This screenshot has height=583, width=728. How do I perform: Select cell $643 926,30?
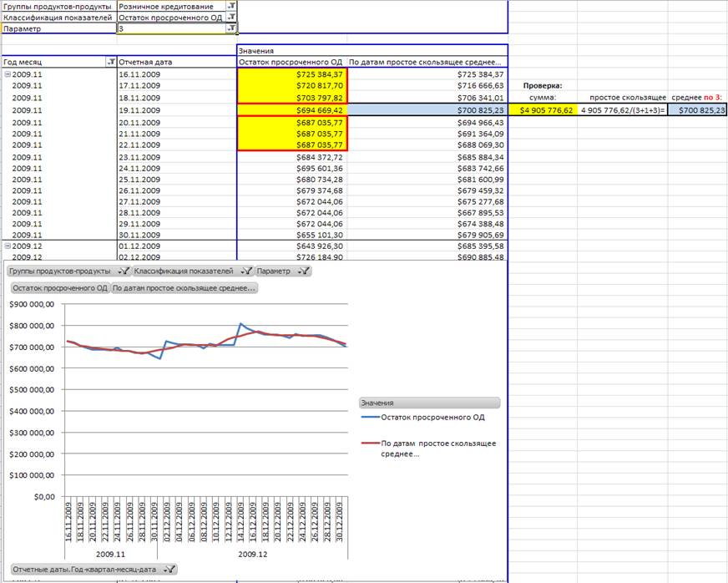(292, 246)
